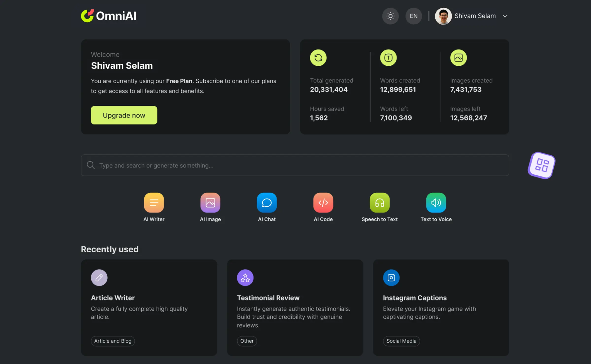The image size is (591, 364).
Task: Click the search magnifier icon
Action: [x=91, y=165]
